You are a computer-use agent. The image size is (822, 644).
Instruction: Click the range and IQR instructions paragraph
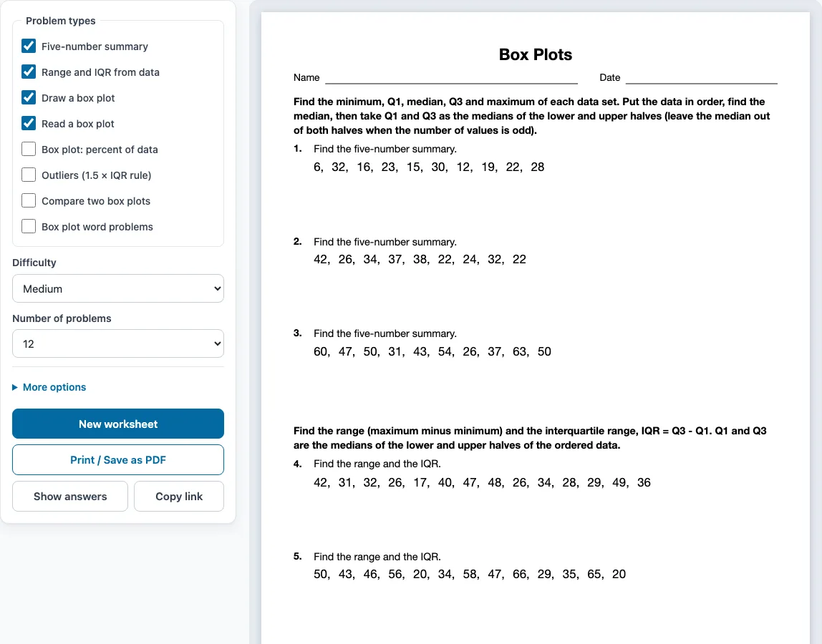click(x=530, y=438)
